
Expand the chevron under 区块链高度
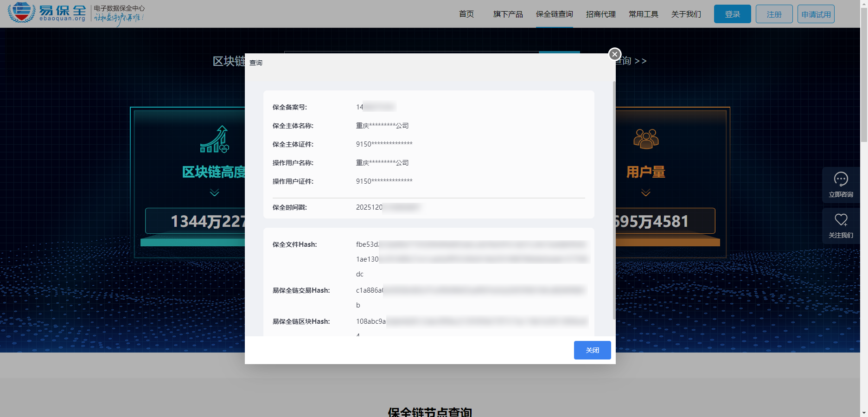point(214,192)
